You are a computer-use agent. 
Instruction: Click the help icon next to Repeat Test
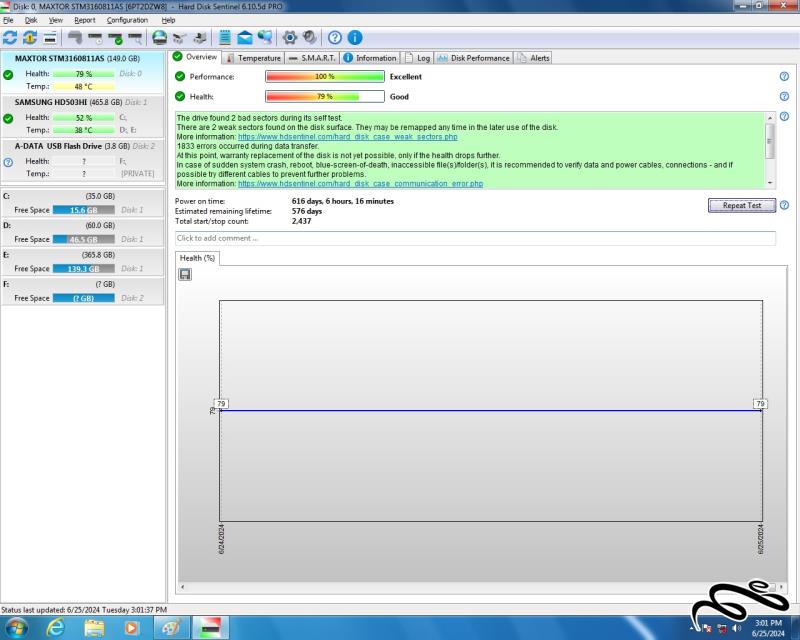(x=784, y=205)
